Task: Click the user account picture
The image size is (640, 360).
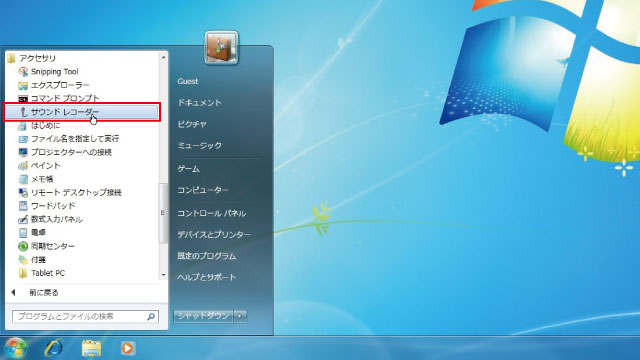Action: 221,48
